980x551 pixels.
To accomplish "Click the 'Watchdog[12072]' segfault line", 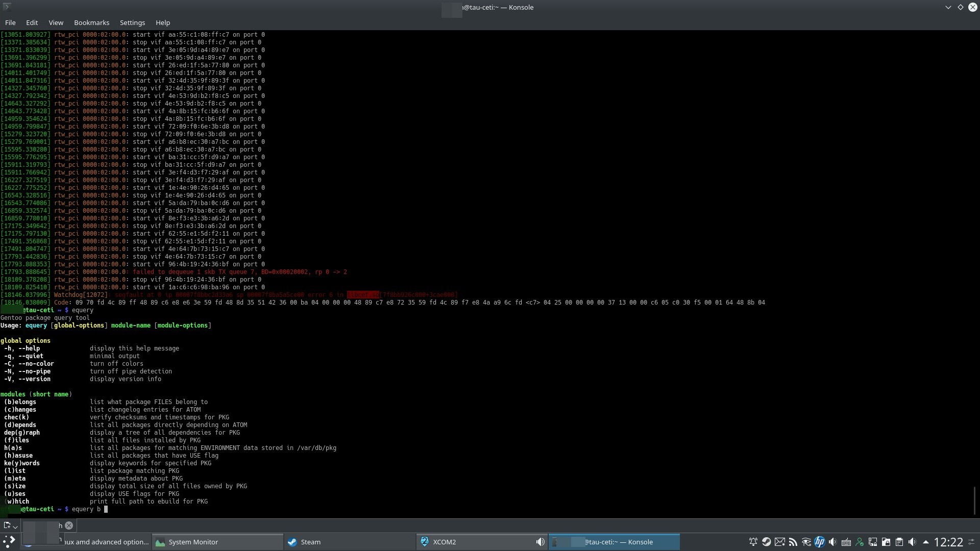I will pyautogui.click(x=229, y=295).
